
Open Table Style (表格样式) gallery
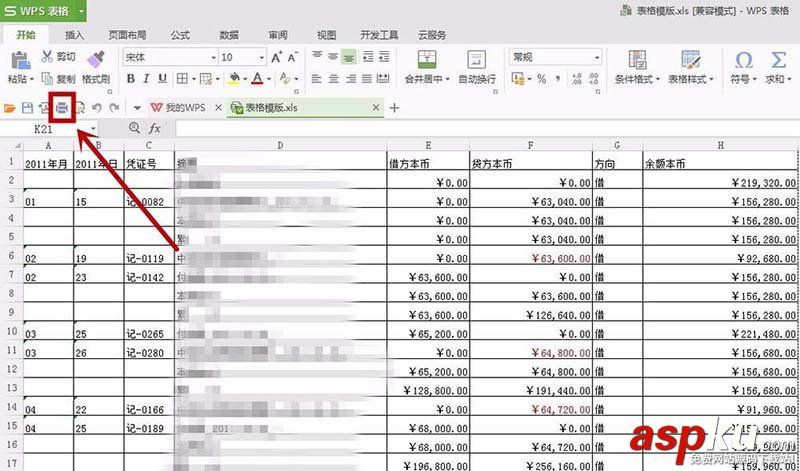point(691,66)
